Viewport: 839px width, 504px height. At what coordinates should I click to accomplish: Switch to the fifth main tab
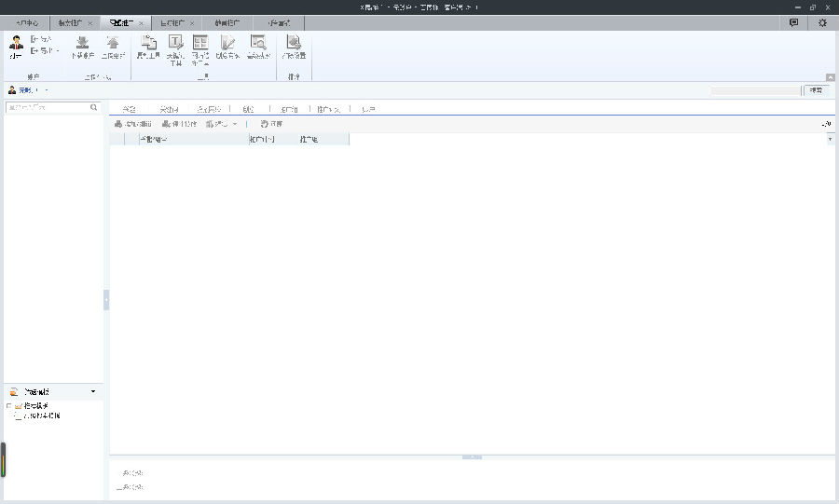(227, 23)
